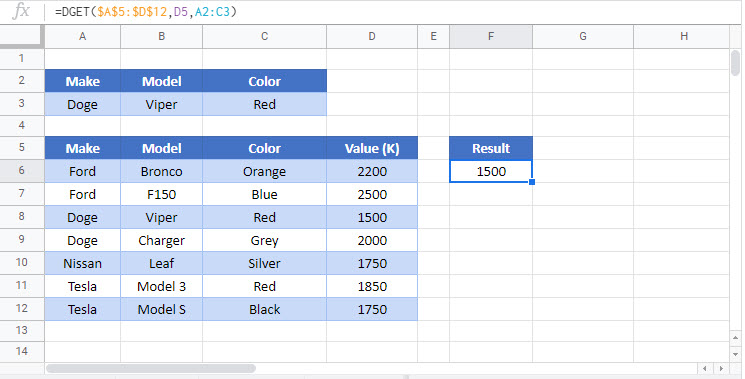This screenshot has height=379, width=745.
Task: Select row 14 header
Action: [22, 352]
